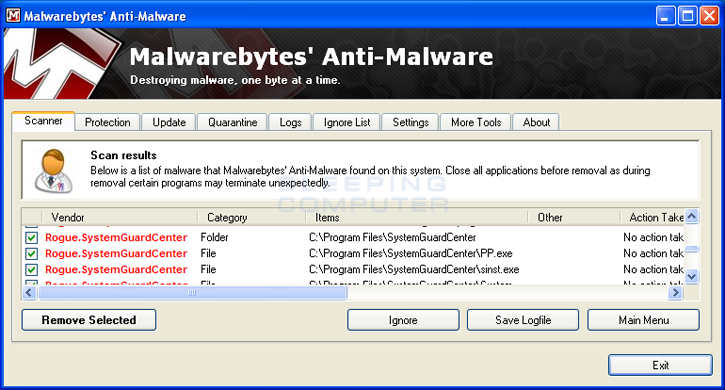Click Remove Selected button
The image size is (725, 390).
pos(89,320)
